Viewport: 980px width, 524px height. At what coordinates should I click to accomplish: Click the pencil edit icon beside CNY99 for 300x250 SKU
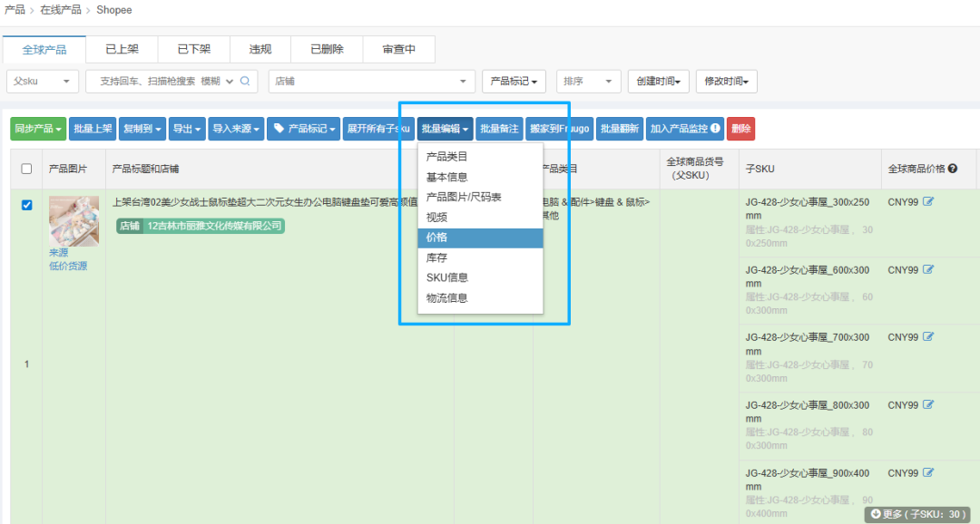[927, 201]
